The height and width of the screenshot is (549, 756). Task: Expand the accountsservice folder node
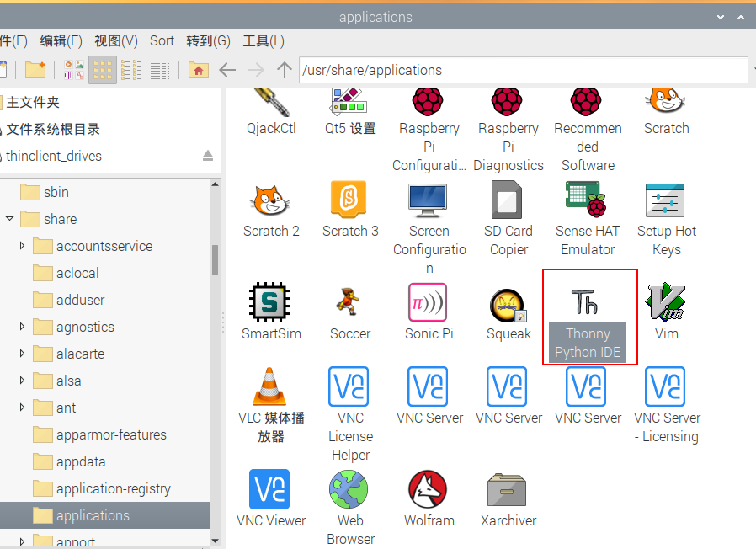click(x=22, y=246)
